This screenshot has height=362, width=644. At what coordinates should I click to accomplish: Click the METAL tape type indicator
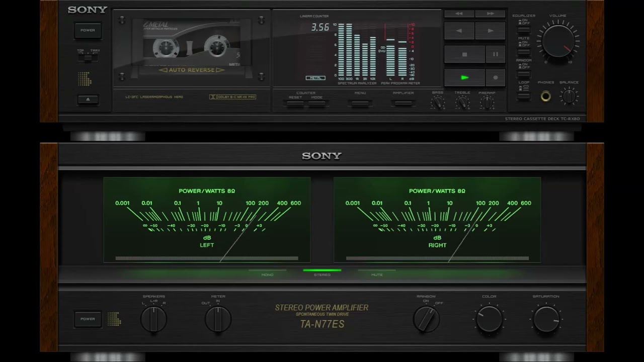click(x=315, y=78)
